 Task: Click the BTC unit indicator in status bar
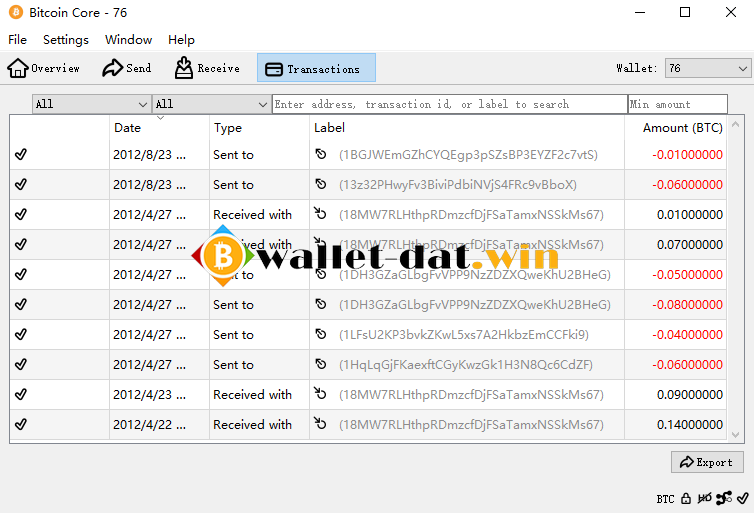coord(666,499)
